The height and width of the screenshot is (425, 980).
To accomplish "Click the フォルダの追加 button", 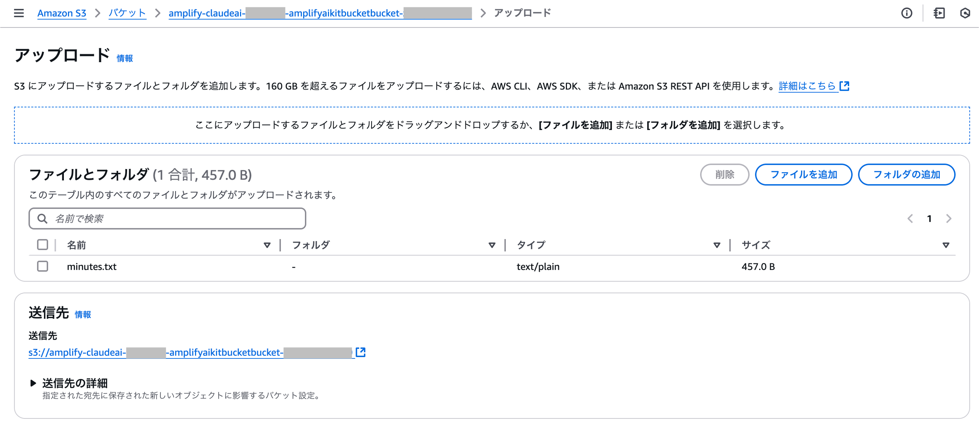I will 907,174.
